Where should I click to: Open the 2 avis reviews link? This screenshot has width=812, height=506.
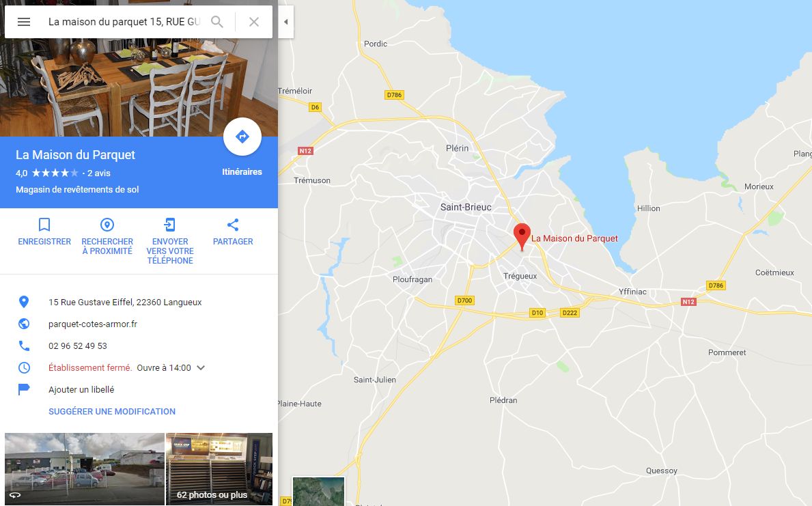99,173
